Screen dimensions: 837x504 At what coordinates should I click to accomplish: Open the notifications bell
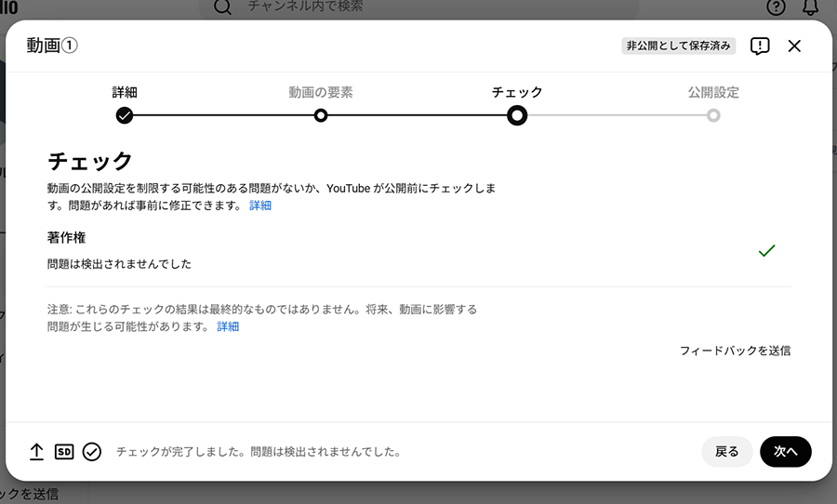(x=810, y=7)
